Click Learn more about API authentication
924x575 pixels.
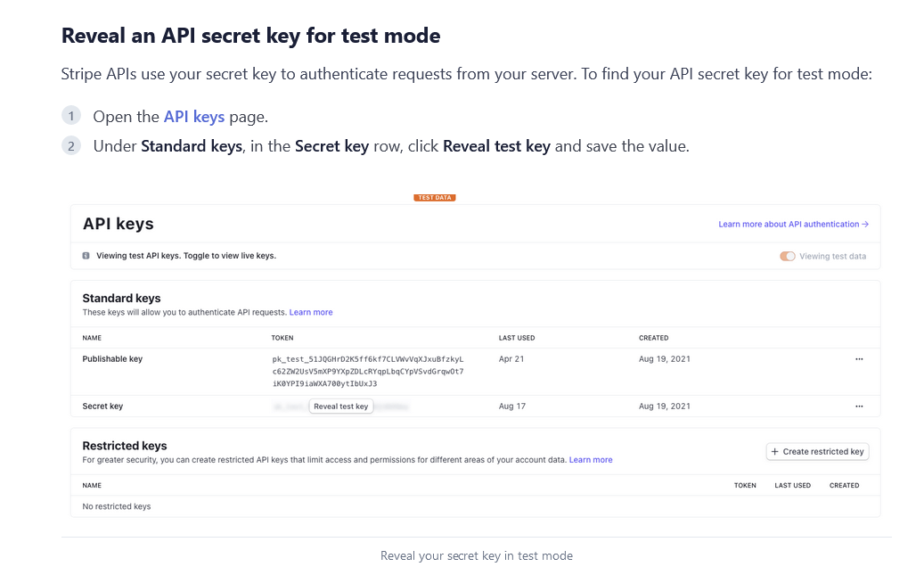coord(789,224)
